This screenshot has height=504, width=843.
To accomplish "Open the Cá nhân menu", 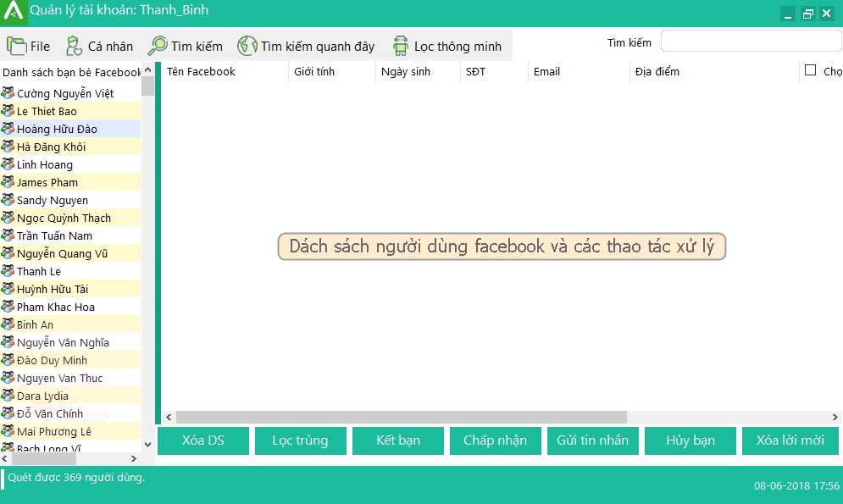I will [99, 47].
